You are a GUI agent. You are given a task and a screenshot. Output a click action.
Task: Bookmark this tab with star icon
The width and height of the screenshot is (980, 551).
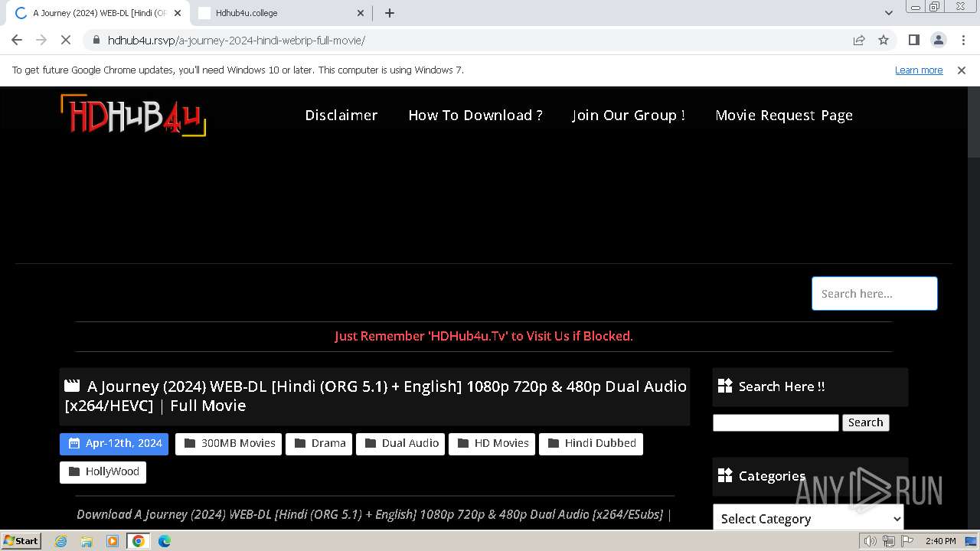884,40
